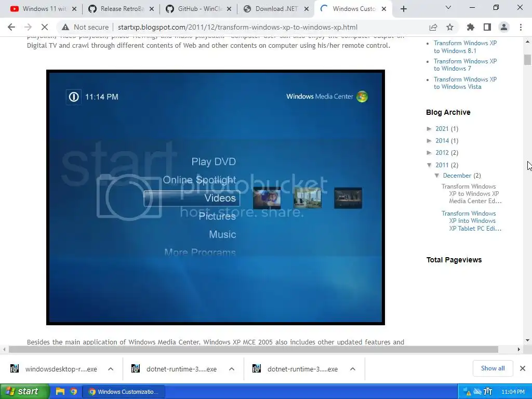Open the first dotnet-runtime-3.....exe download
The image size is (532, 399).
point(175,369)
